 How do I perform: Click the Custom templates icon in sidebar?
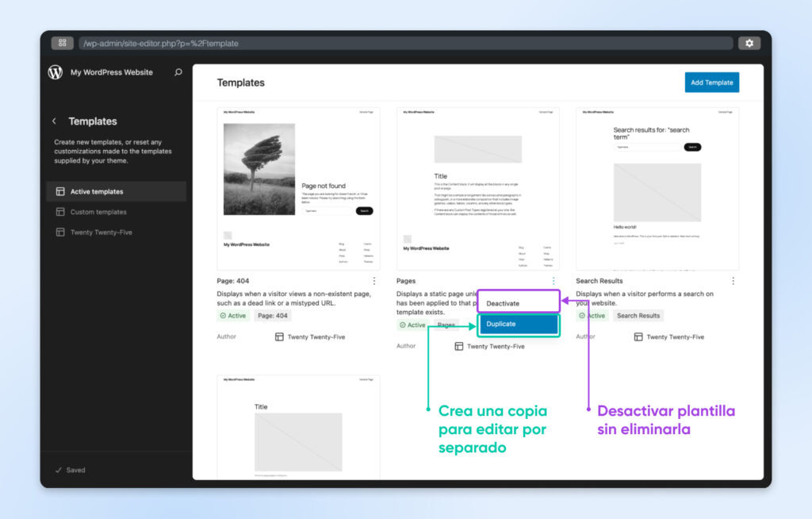[x=61, y=211]
